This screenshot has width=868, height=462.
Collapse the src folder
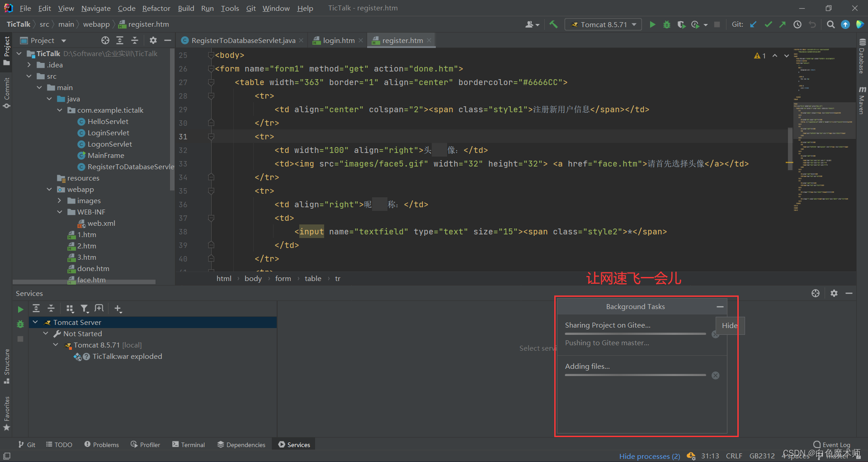[29, 76]
